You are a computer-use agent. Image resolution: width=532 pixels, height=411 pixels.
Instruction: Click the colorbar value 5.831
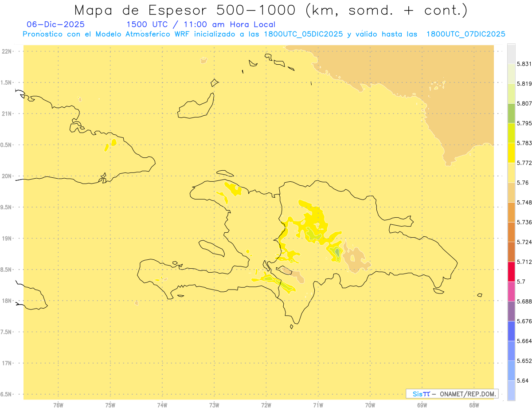pyautogui.click(x=524, y=64)
